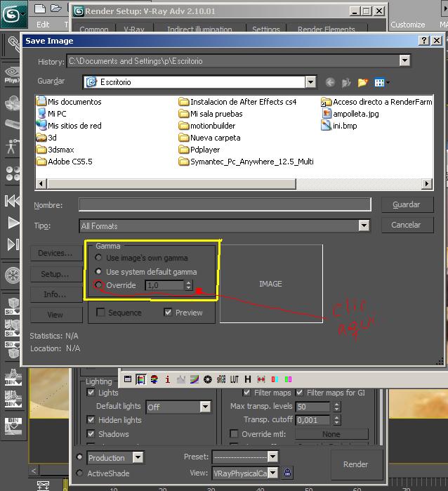
Task: Open the Production render mode dropdown
Action: 138,457
